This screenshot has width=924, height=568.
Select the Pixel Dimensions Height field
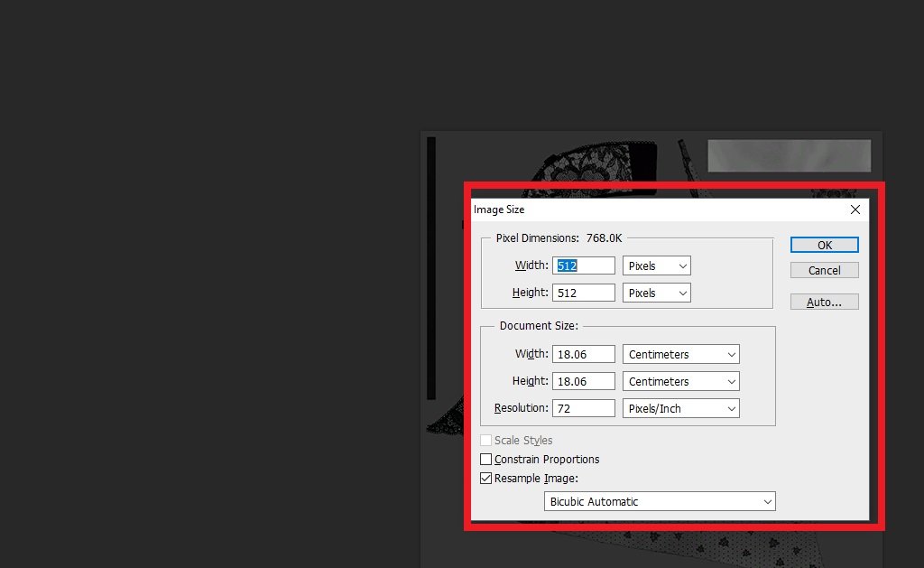pyautogui.click(x=584, y=293)
